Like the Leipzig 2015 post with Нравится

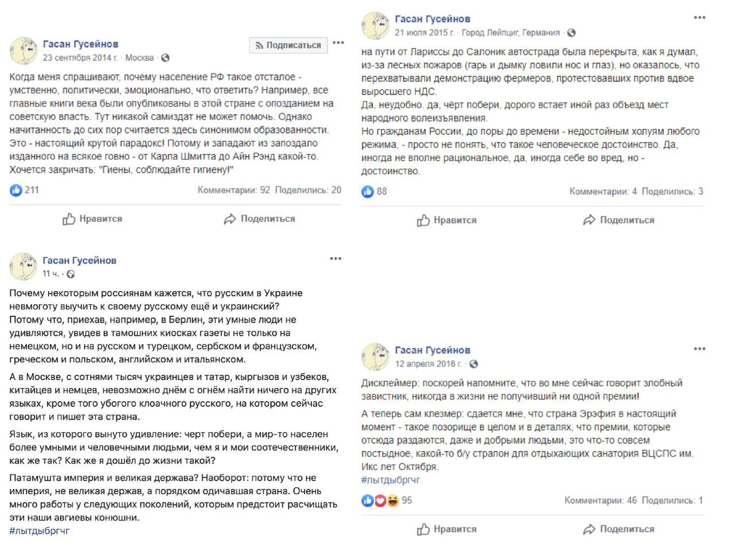tap(447, 220)
